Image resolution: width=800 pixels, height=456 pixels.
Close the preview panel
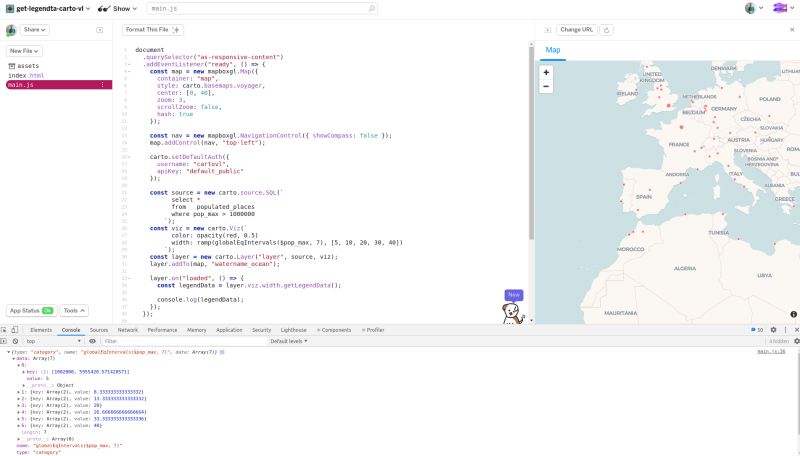[792, 30]
